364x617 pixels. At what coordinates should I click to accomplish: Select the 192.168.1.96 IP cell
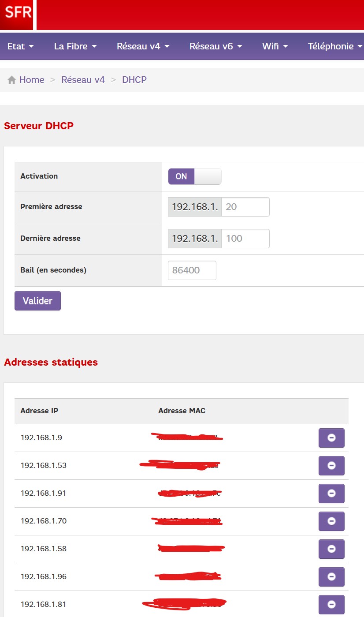coord(44,577)
